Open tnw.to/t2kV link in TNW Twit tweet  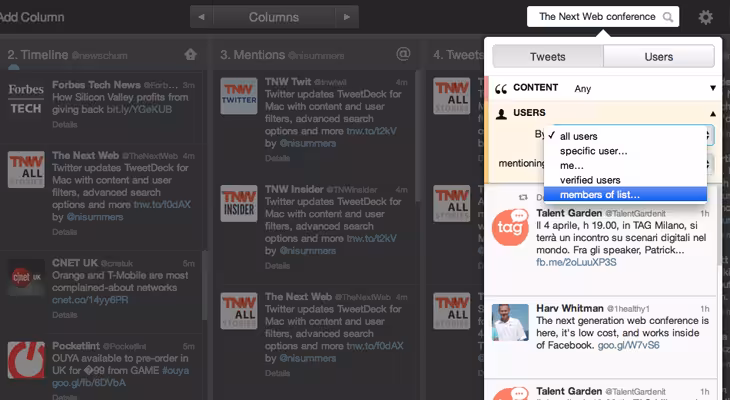372,131
